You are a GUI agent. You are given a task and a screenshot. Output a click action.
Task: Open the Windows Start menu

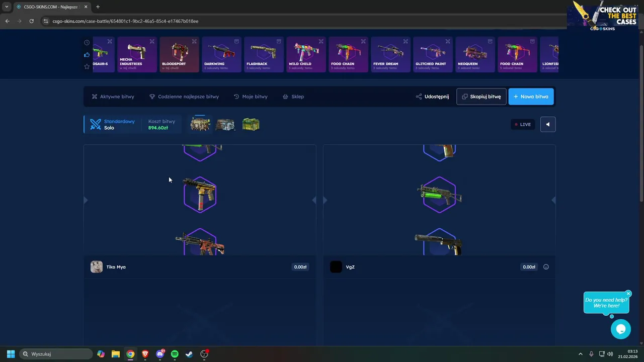tap(11, 354)
